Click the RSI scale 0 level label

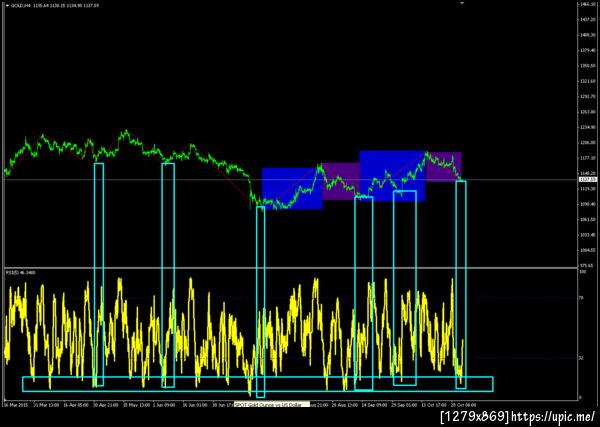(x=581, y=398)
